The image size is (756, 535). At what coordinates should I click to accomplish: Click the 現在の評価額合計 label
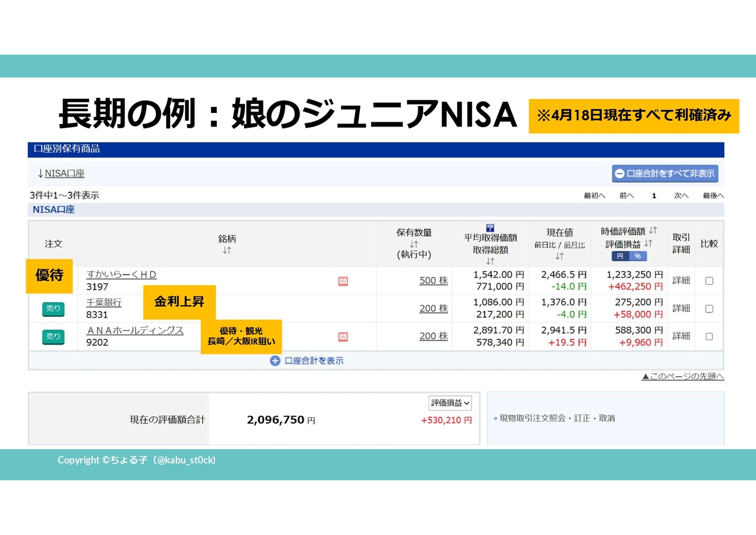pyautogui.click(x=167, y=420)
